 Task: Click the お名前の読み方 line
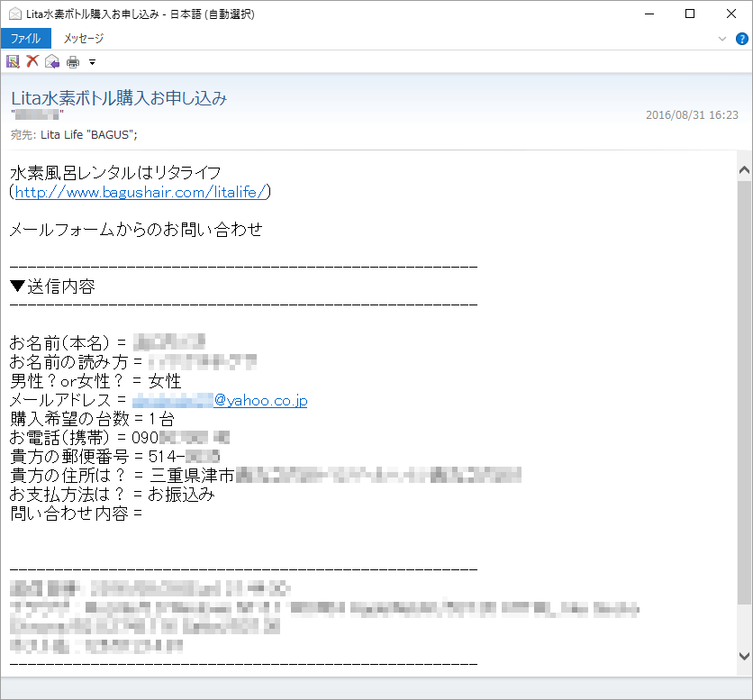click(x=133, y=362)
